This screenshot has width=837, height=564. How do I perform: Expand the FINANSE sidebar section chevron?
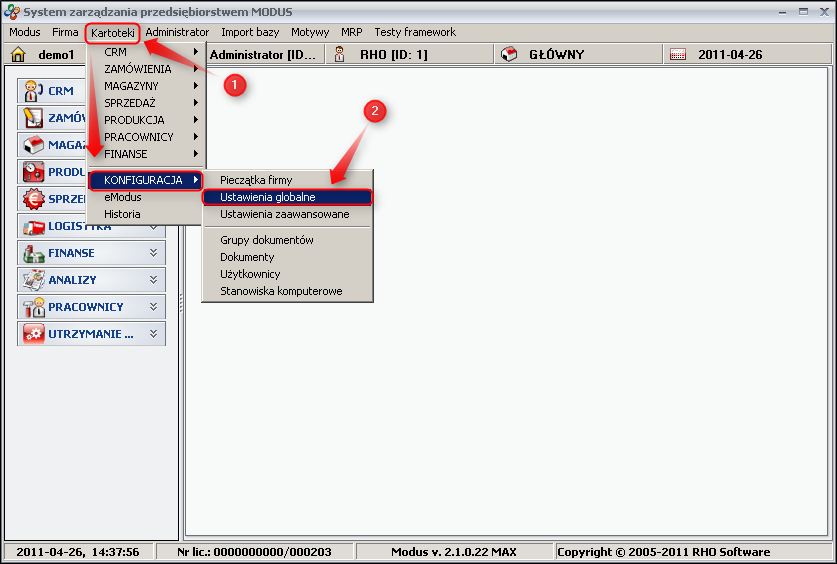coord(154,253)
